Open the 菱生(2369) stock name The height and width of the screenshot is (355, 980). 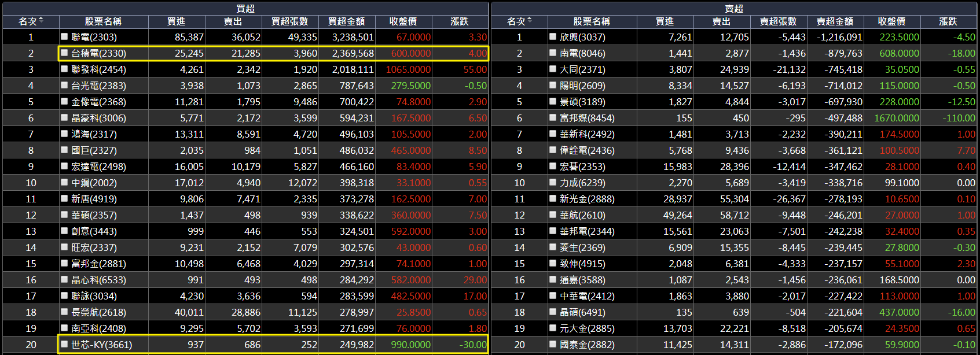[x=582, y=247]
